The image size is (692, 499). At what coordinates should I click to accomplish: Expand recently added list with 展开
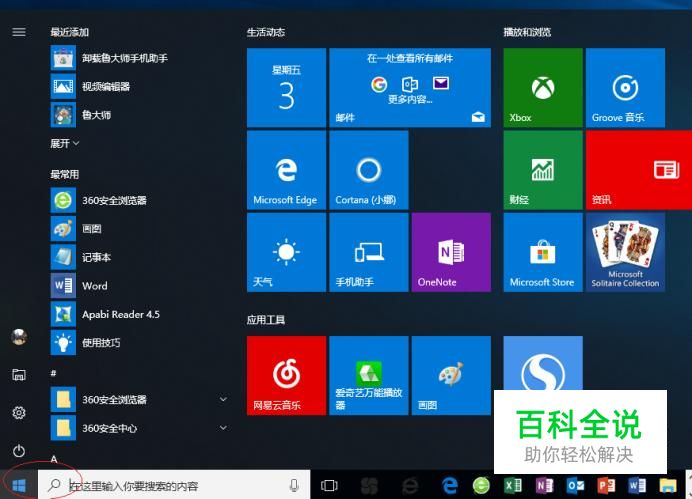tap(64, 143)
